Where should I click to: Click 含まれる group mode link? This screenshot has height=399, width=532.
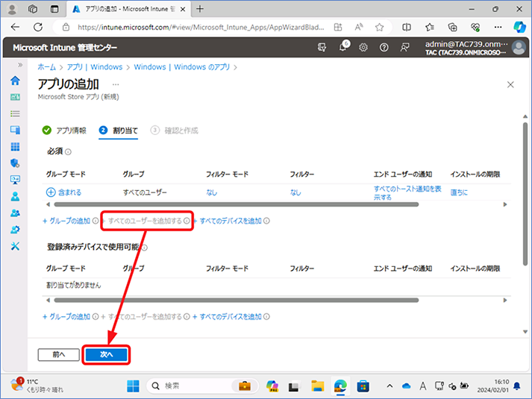point(63,192)
